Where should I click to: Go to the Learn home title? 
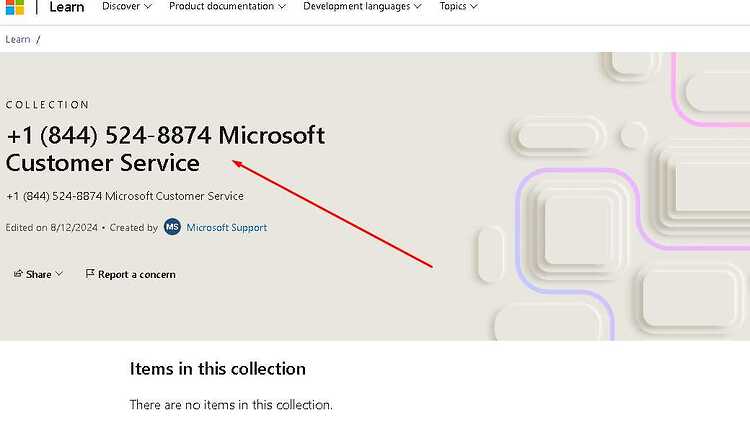[x=66, y=7]
